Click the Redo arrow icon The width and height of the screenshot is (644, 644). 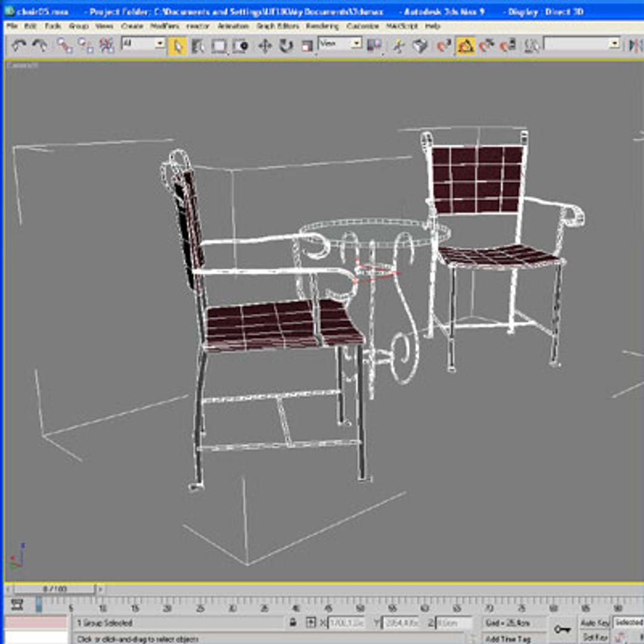[x=41, y=45]
